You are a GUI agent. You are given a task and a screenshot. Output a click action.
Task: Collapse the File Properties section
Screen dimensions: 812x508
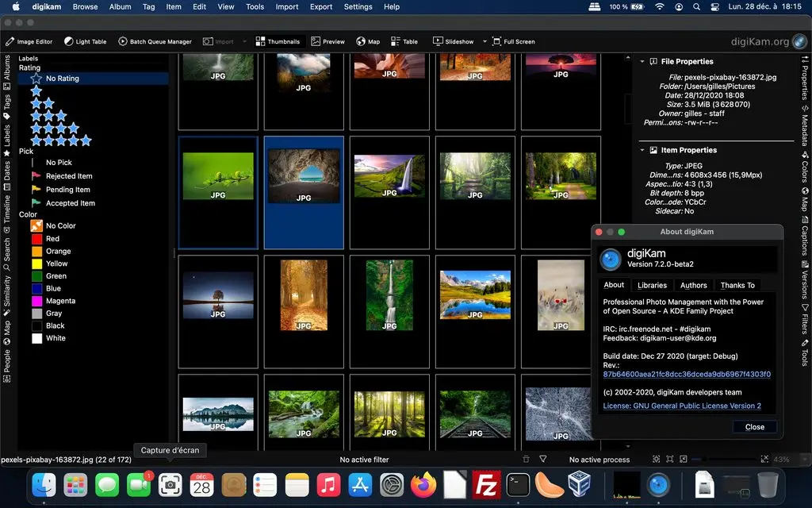click(x=642, y=61)
